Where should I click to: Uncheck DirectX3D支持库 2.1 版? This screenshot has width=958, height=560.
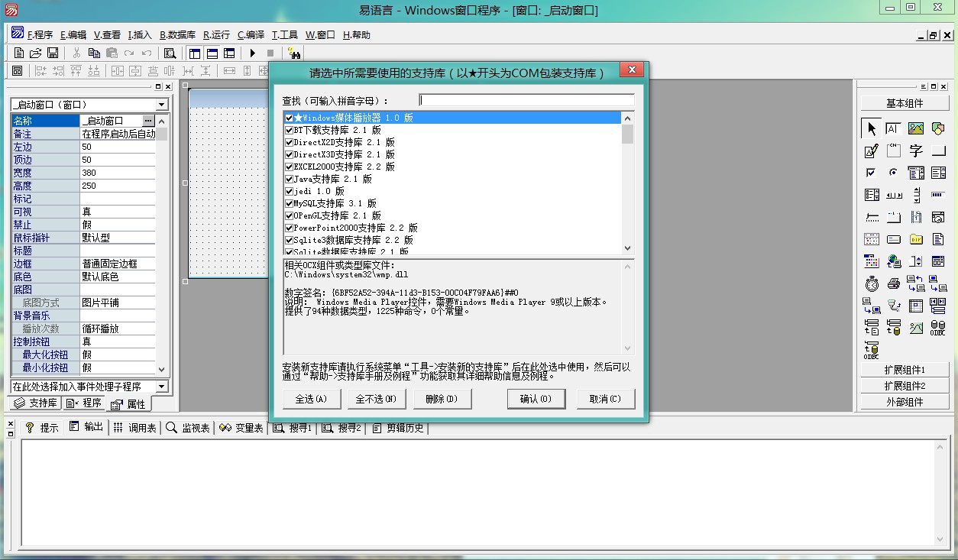pyautogui.click(x=289, y=154)
